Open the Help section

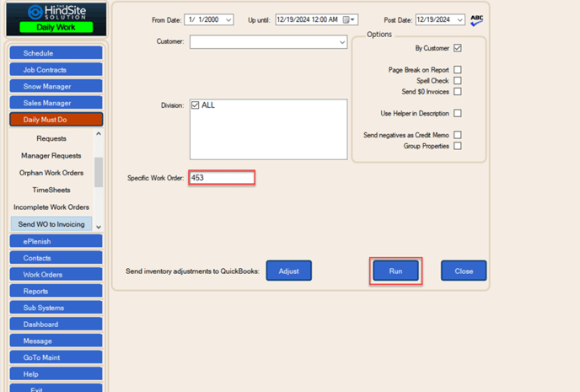click(56, 374)
